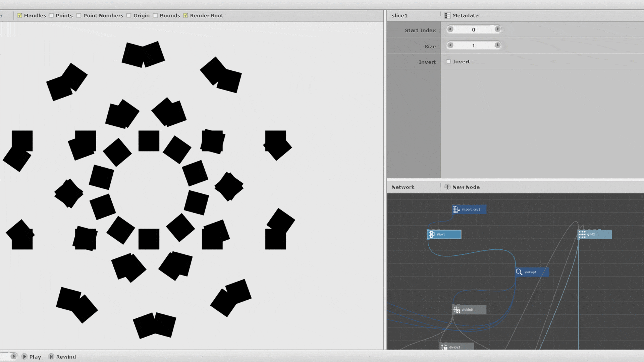The image size is (644, 362).
Task: Enable Point Numbers display
Action: pos(79,15)
